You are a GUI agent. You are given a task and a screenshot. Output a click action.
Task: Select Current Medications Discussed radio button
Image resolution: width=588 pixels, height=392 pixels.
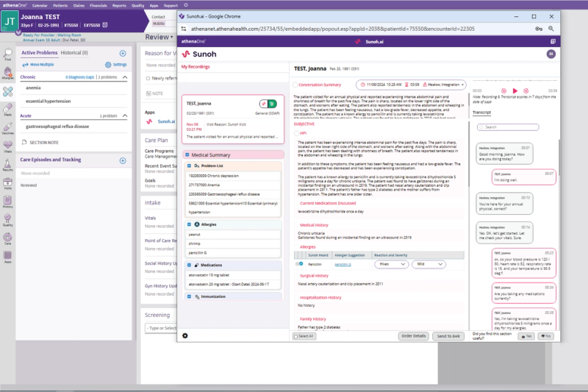(297, 203)
